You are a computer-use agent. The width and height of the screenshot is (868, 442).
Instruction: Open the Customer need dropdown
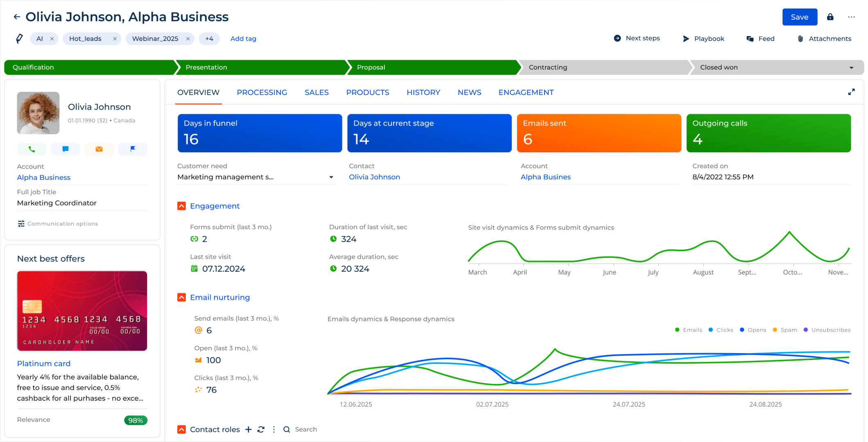(x=331, y=177)
